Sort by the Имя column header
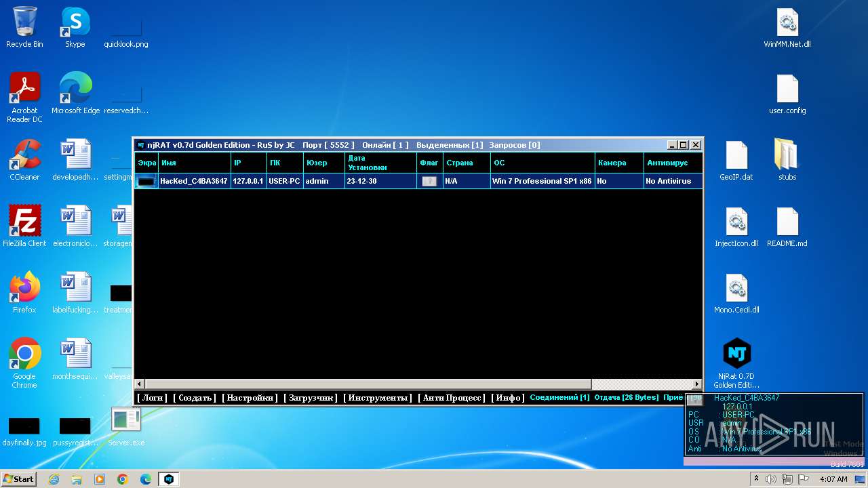 (x=195, y=163)
